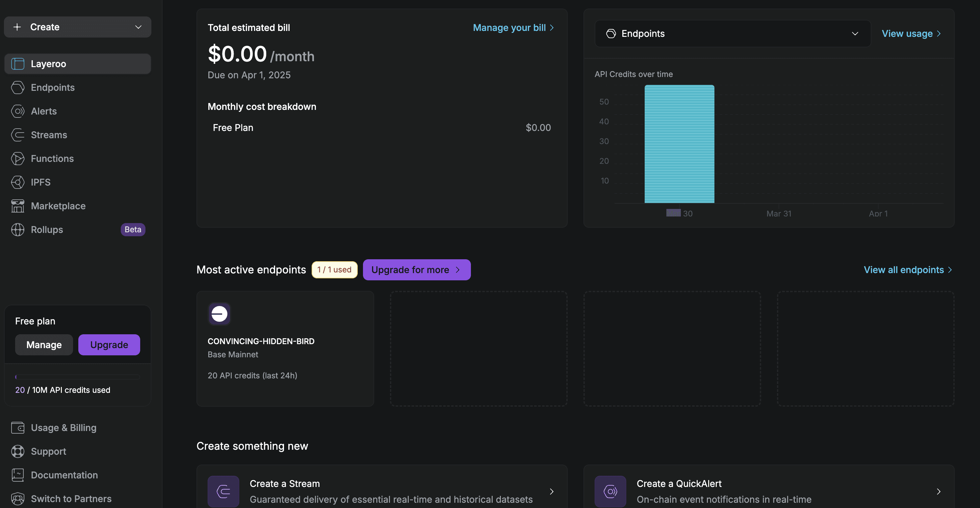Click the Manage your bill link
The height and width of the screenshot is (508, 980).
tap(513, 27)
